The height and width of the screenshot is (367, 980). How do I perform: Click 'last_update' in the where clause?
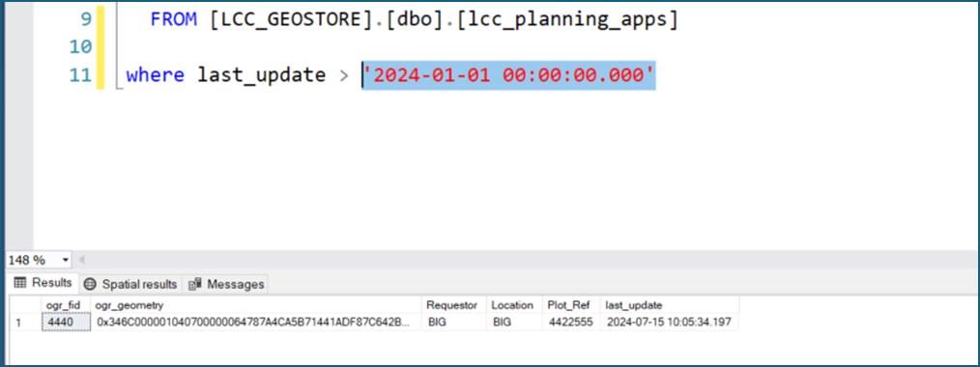261,76
